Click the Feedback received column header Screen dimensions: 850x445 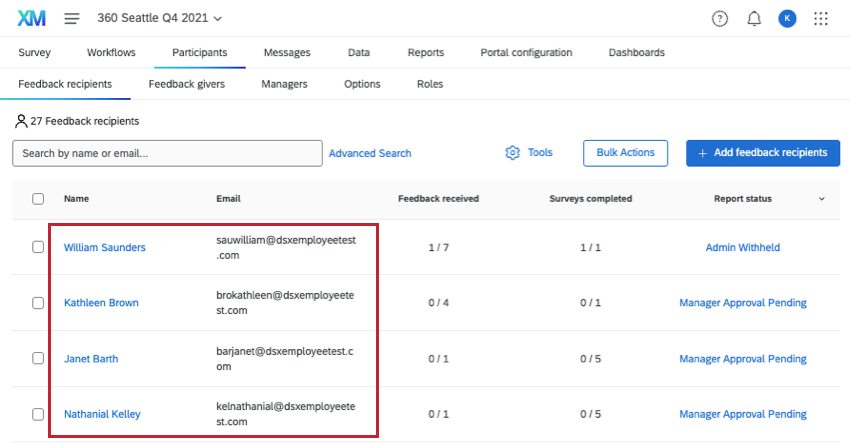(439, 199)
